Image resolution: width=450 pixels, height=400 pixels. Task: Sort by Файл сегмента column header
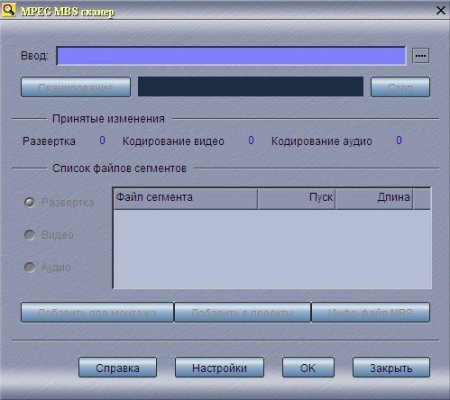[x=185, y=198]
